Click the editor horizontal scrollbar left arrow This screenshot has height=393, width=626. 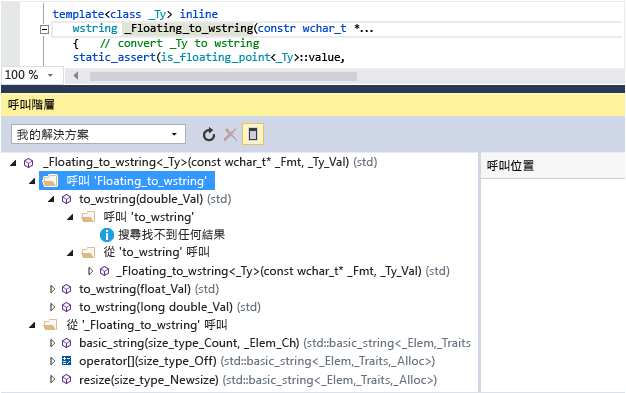pyautogui.click(x=75, y=75)
